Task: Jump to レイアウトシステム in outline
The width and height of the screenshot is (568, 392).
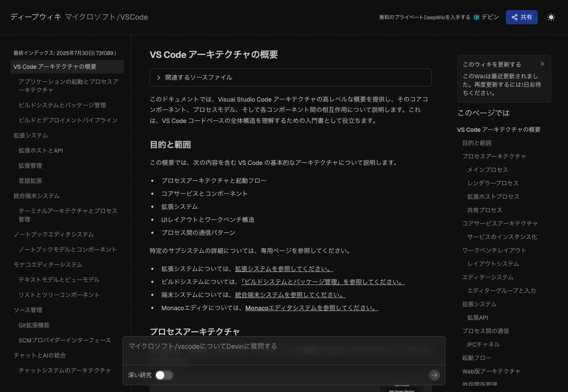Action: pyautogui.click(x=493, y=264)
